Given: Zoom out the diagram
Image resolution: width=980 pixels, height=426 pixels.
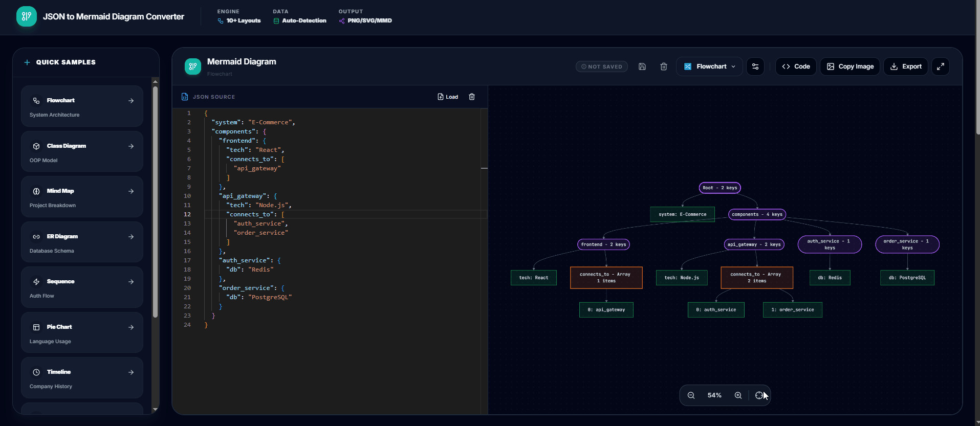Looking at the screenshot, I should point(691,395).
